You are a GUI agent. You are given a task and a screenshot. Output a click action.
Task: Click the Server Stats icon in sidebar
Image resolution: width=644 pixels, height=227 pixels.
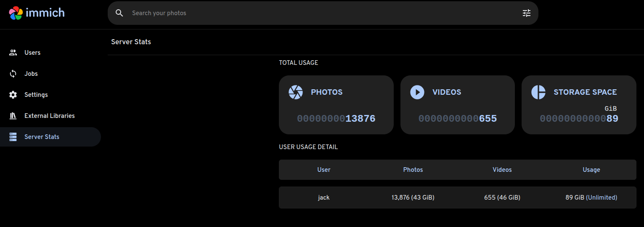[x=13, y=137]
